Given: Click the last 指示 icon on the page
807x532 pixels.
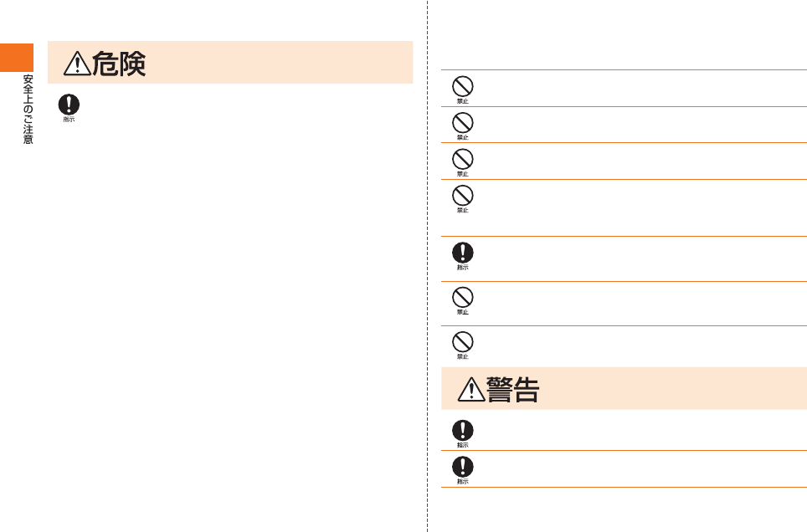Looking at the screenshot, I should point(463,470).
